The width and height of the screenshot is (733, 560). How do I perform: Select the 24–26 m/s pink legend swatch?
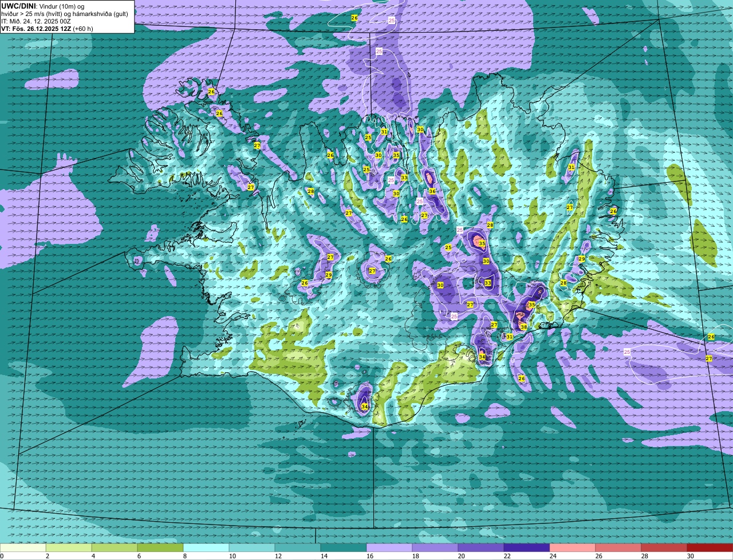(573, 548)
